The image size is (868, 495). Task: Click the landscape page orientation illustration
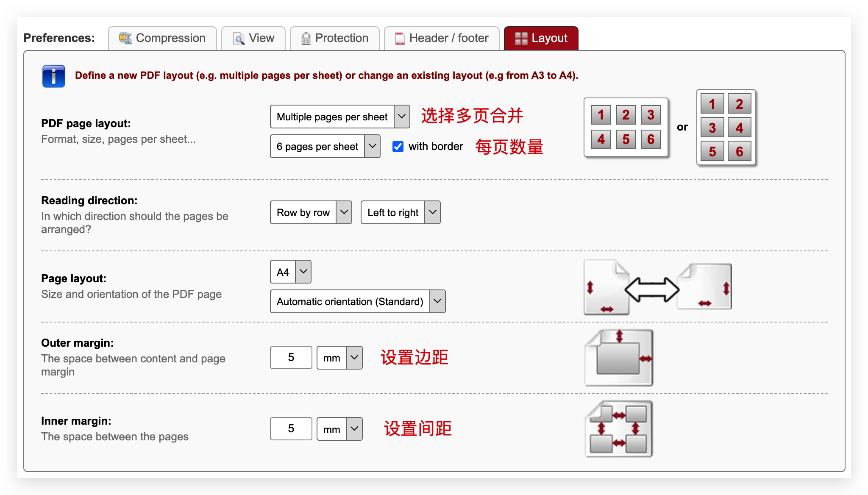coord(705,286)
